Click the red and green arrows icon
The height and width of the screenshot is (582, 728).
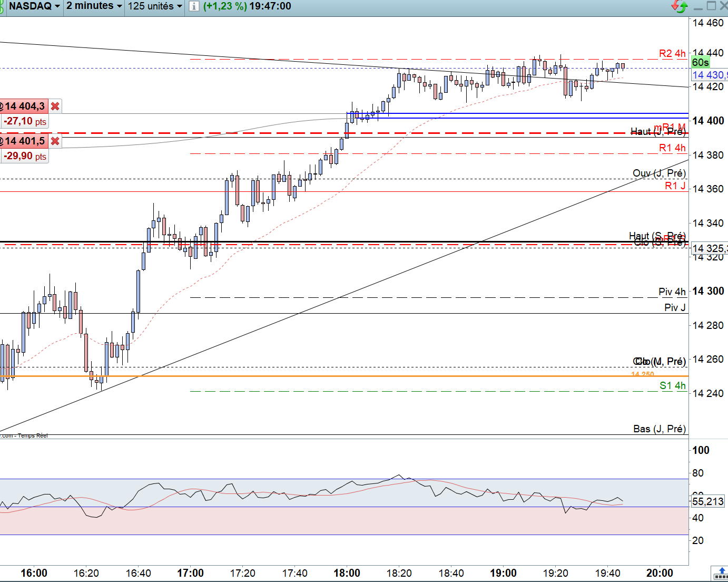tap(680, 6)
